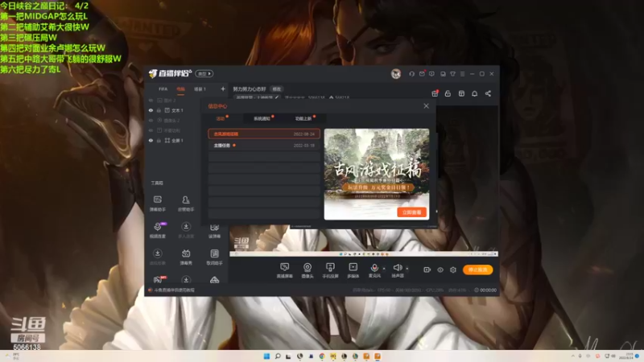Click the record video camera icon

point(427,269)
